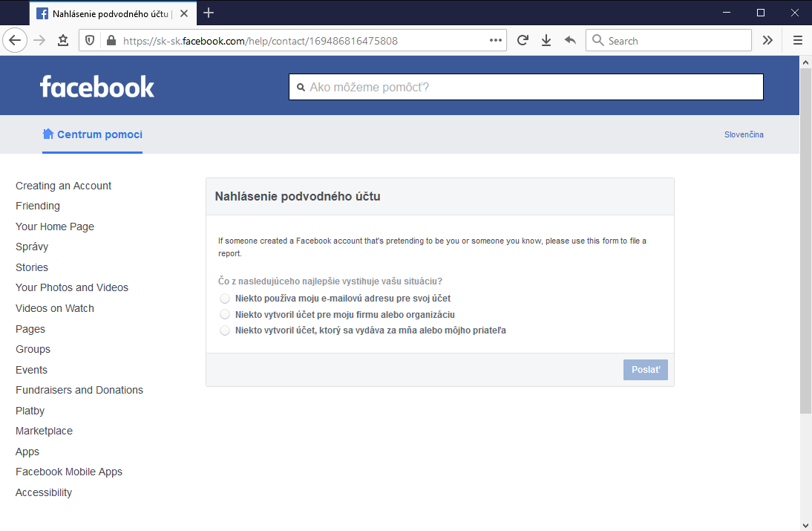
Task: Choose the option about impersonating me or friend
Action: coord(225,330)
